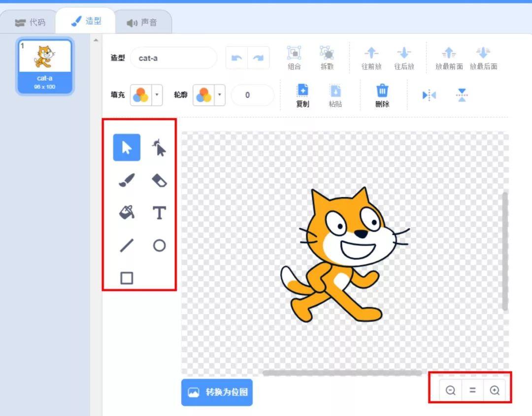Select the Circle tool
The image size is (532, 416).
pos(159,245)
